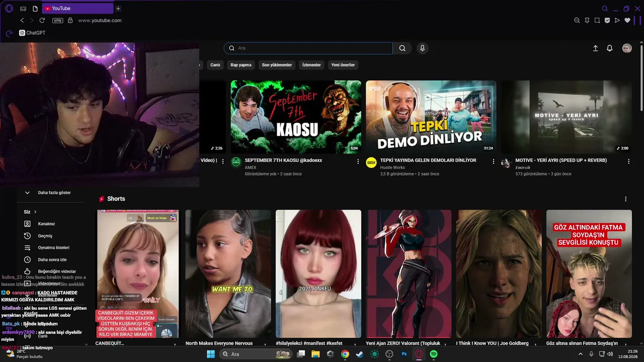
Task: Select the Canlı filter chip
Action: (x=215, y=65)
